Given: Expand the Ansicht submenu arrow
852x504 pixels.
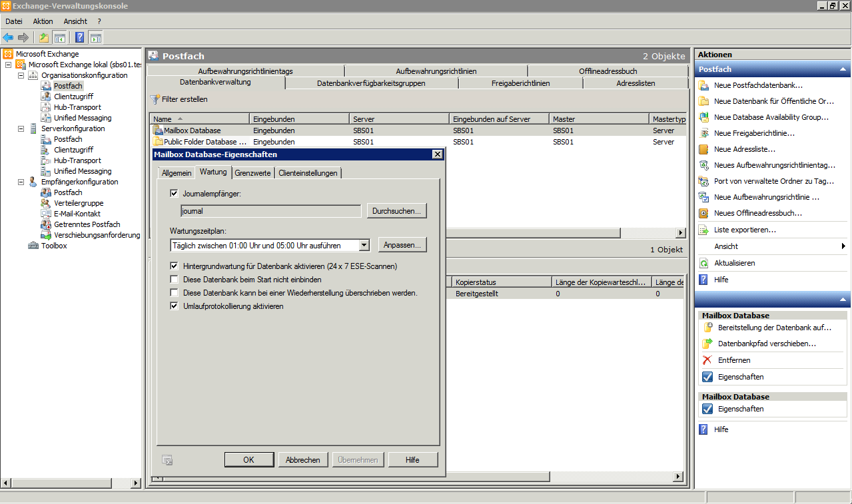Looking at the screenshot, I should click(x=843, y=246).
